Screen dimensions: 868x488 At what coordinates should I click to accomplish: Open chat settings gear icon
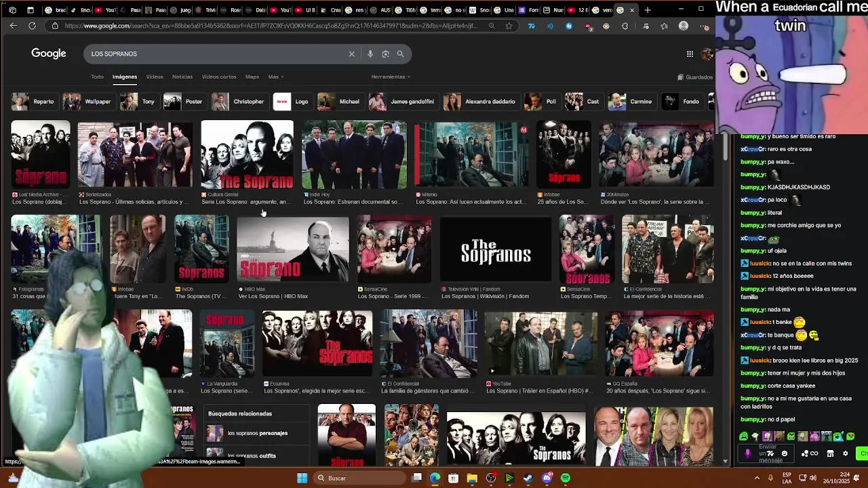click(x=845, y=453)
